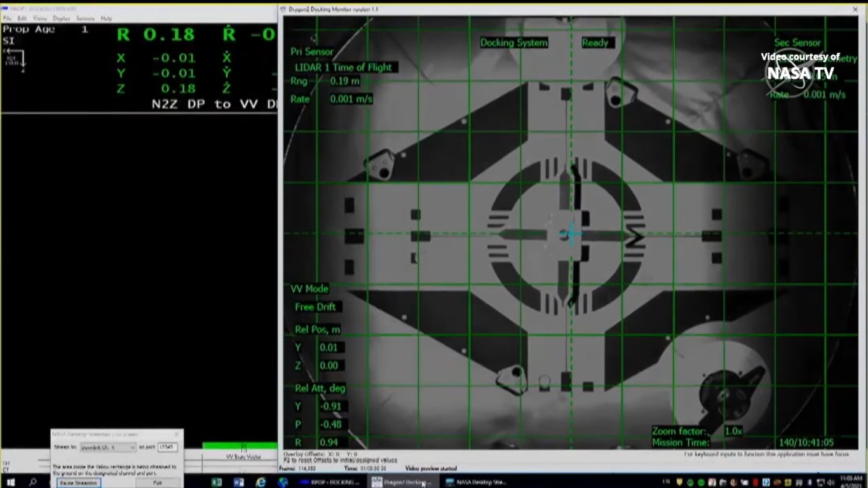This screenshot has height=488, width=868.
Task: Click the streamer port number field
Action: point(167,447)
